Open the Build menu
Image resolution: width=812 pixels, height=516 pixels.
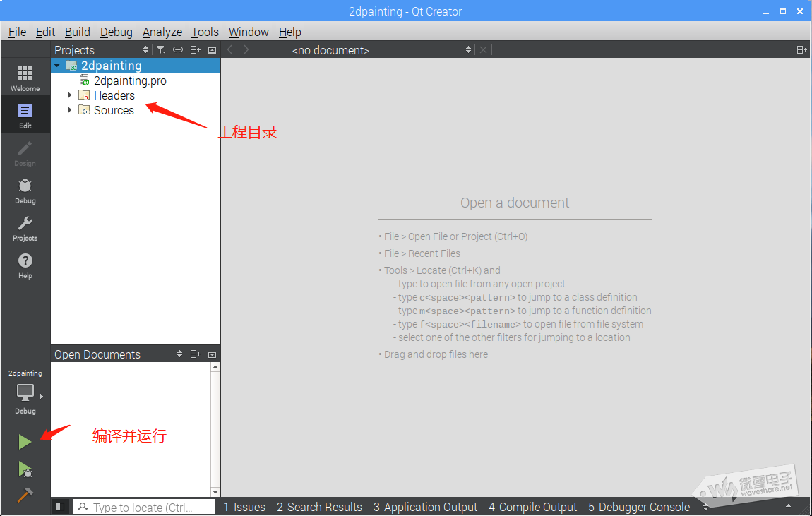[77, 32]
